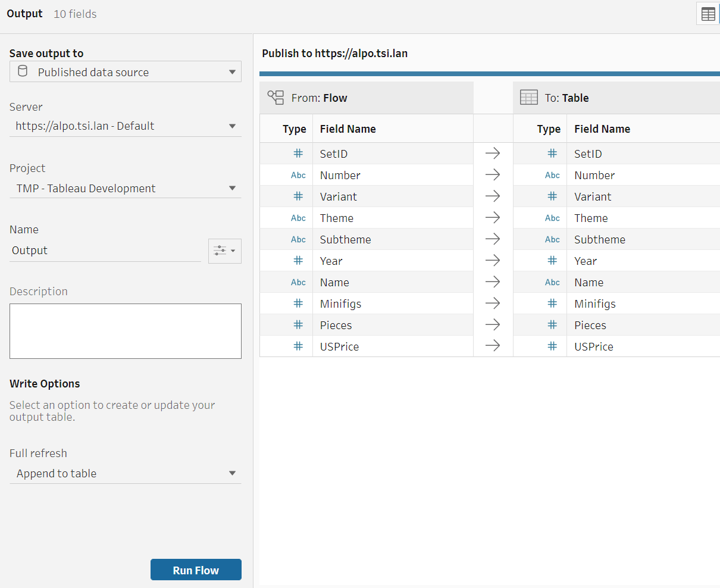Open the Save output to dropdown

click(x=125, y=72)
